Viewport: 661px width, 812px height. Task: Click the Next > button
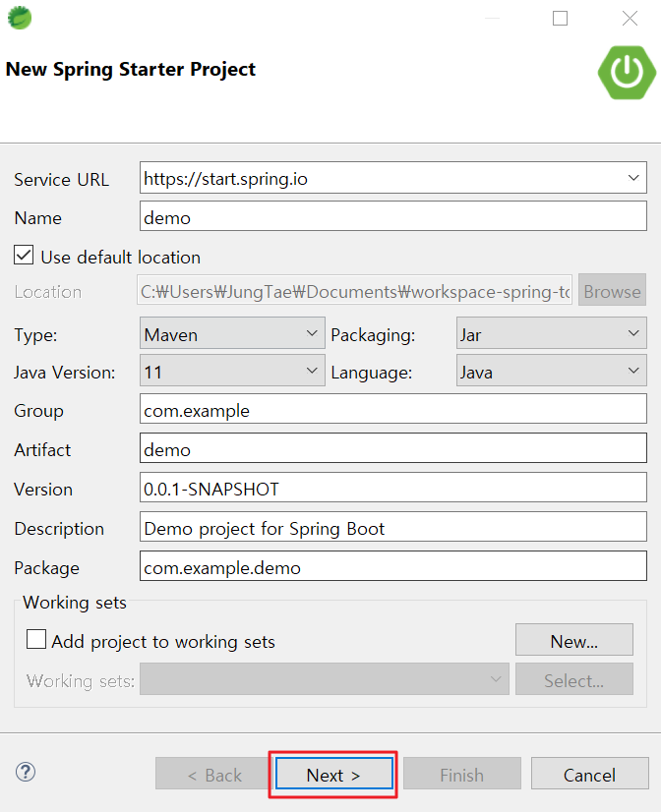334,774
